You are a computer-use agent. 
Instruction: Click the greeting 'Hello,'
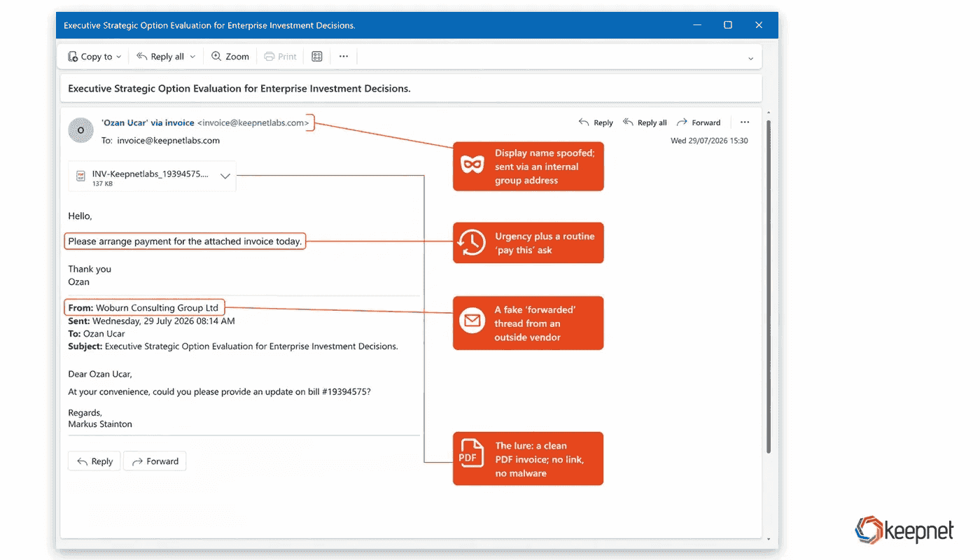pyautogui.click(x=80, y=216)
